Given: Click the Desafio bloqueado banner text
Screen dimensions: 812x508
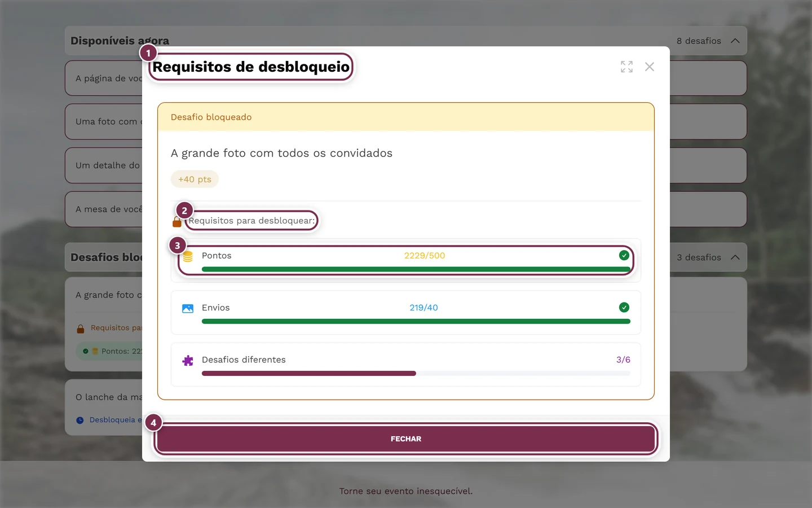Looking at the screenshot, I should 211,117.
